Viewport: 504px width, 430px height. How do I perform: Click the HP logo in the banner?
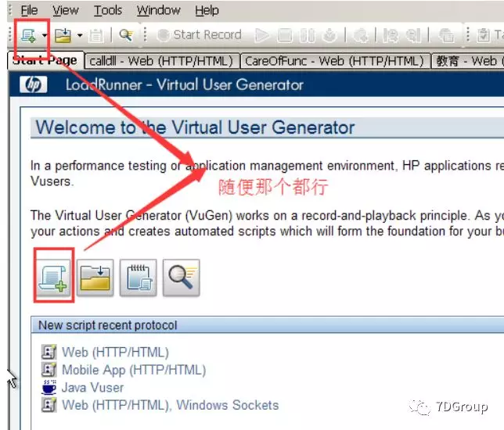tap(33, 84)
